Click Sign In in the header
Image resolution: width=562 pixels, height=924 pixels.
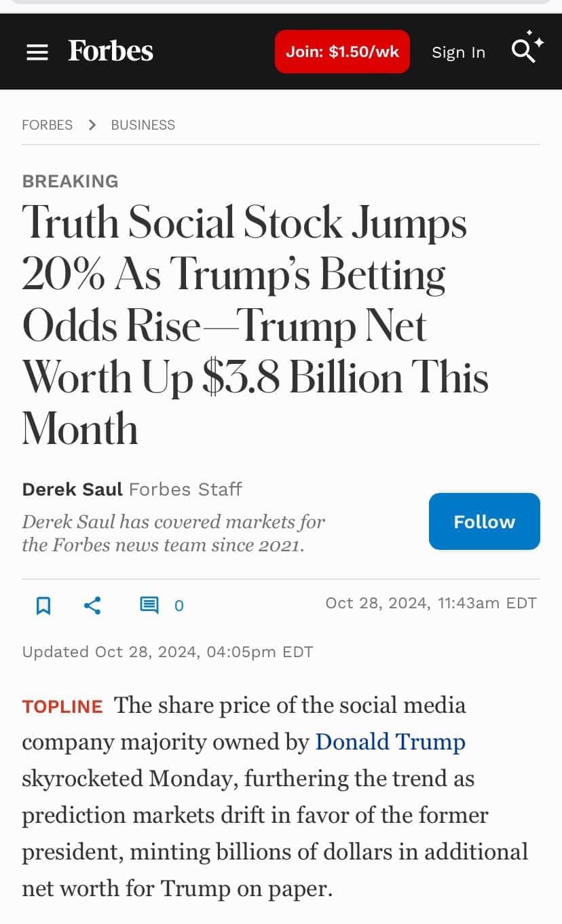click(458, 52)
